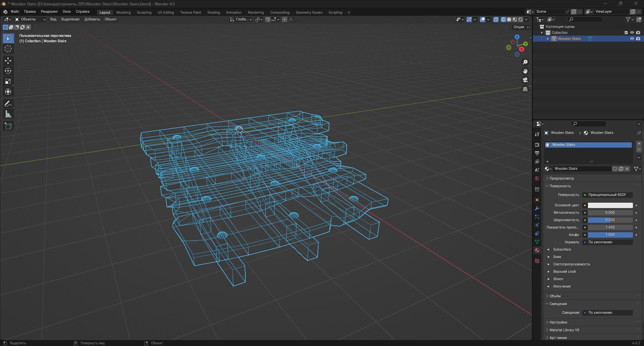Viewport: 644px width, 346px height.
Task: Expand the Объём volume panel
Action: click(555, 296)
